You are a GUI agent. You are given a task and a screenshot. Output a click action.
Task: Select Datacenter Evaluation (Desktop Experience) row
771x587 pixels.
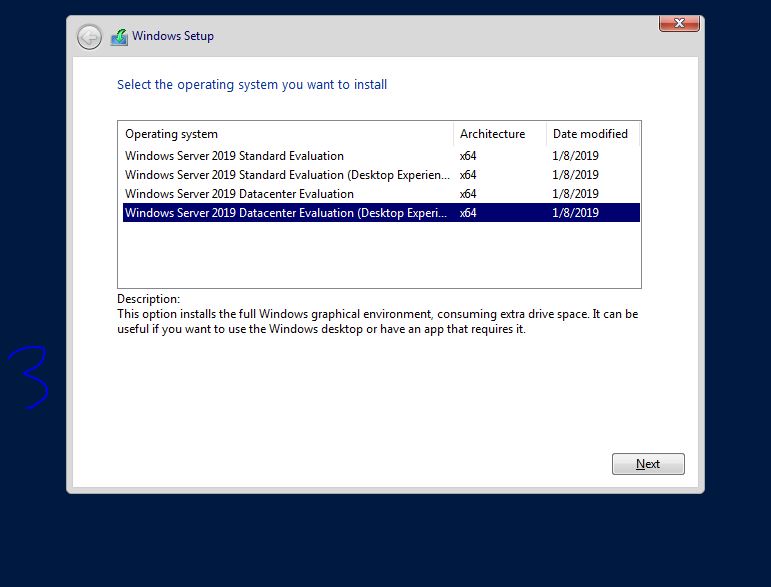point(381,213)
